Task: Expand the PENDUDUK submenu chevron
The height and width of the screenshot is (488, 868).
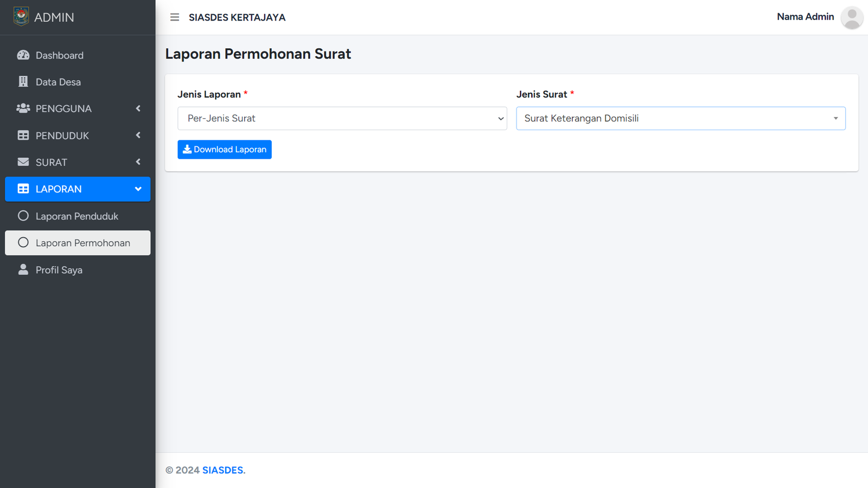Action: pos(138,136)
